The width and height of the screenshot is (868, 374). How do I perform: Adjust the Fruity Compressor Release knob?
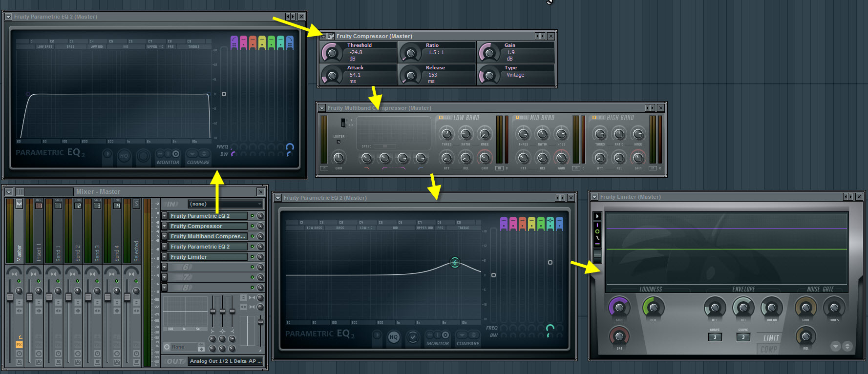point(411,75)
